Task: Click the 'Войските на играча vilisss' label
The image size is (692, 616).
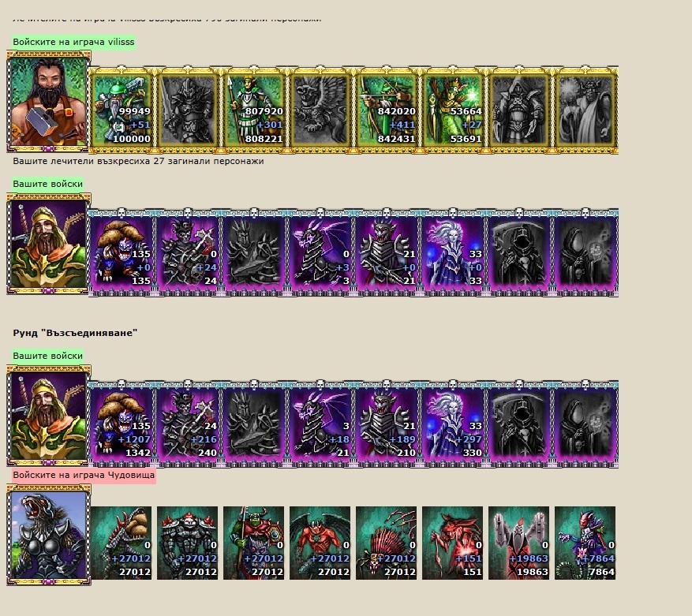Action: [x=73, y=43]
